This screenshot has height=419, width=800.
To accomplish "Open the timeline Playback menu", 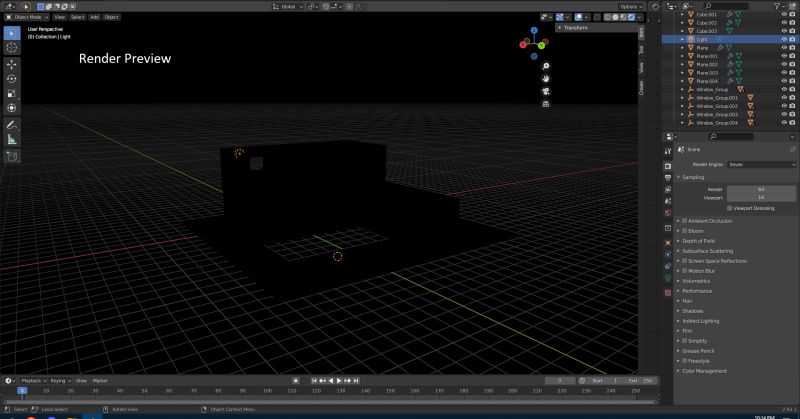I will 33,381.
